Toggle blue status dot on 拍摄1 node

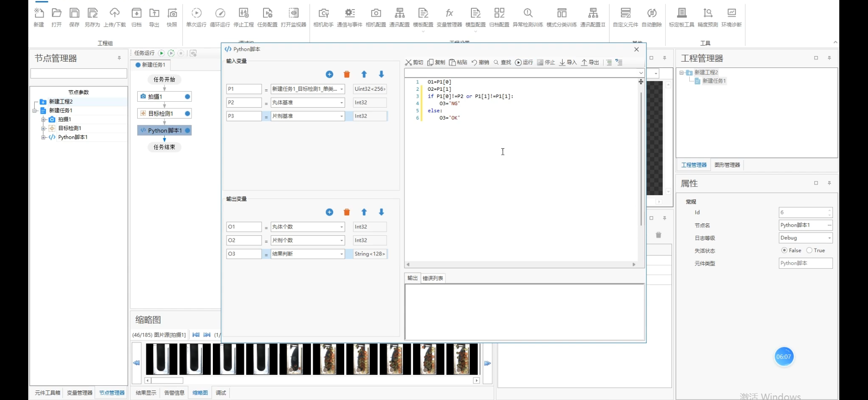pyautogui.click(x=187, y=97)
